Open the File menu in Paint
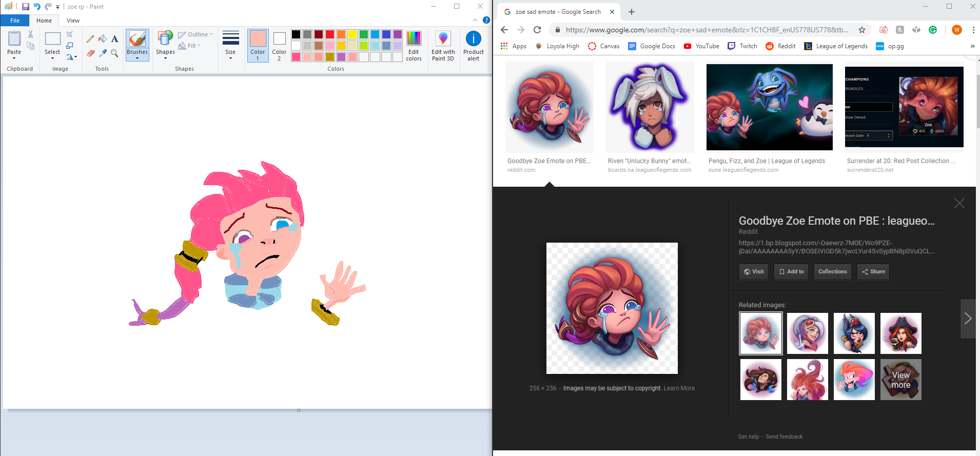Screen dimensions: 980x456 15,21
